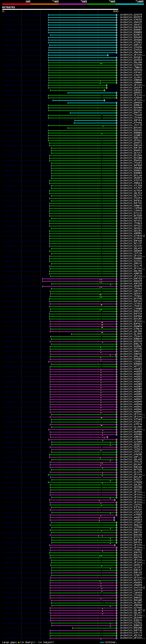Click the orange ~40% identity legend bar

click(45, 4)
